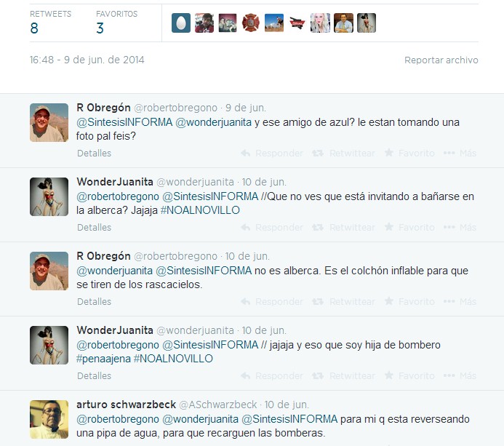Open Más menu on hija de bombero tweet
The width and height of the screenshot is (504, 446).
(460, 376)
